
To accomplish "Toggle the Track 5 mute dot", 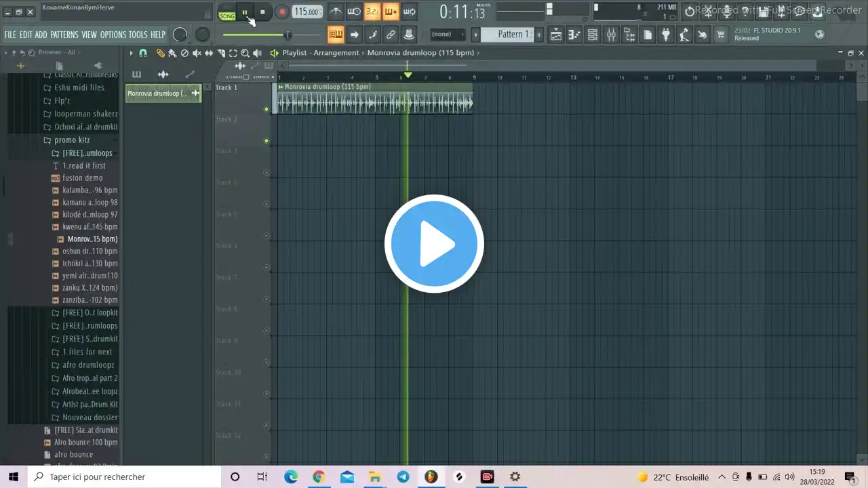I will tap(267, 236).
